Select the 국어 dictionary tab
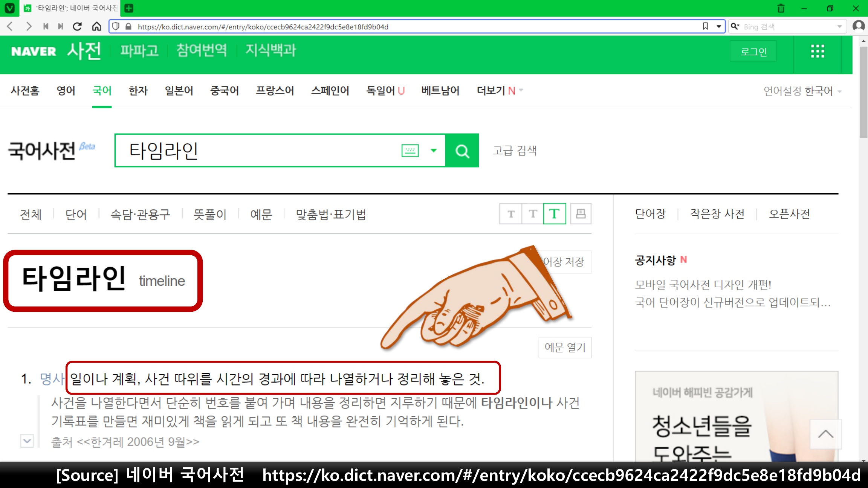868x488 pixels. click(102, 91)
